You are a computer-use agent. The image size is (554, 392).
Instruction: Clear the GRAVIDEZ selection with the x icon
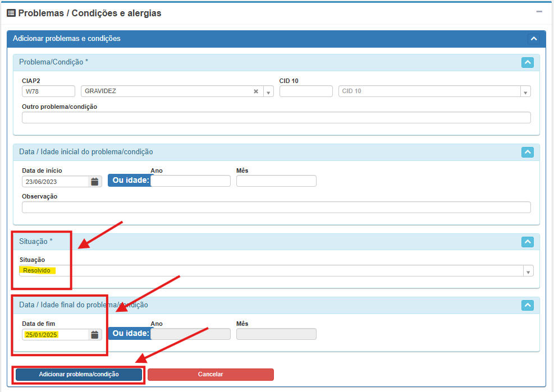[256, 91]
